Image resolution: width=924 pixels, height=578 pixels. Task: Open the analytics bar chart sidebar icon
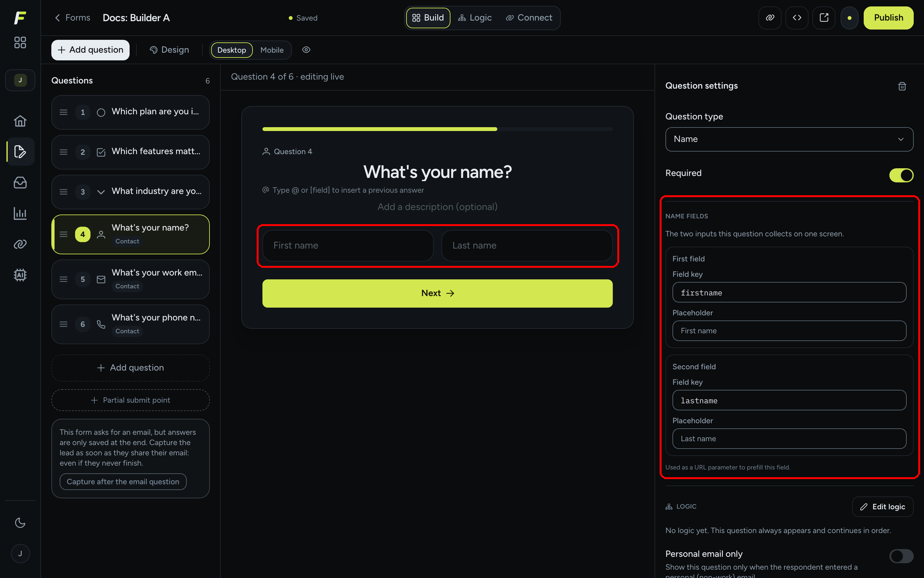[x=20, y=213]
